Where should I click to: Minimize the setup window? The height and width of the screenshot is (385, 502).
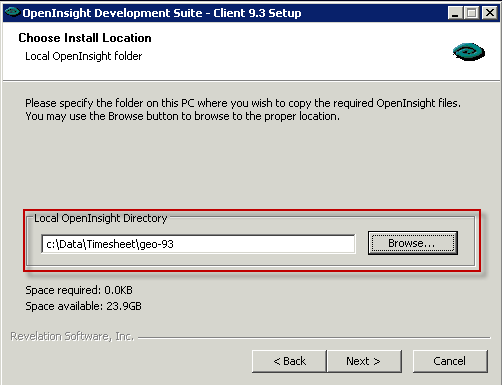tap(455, 13)
